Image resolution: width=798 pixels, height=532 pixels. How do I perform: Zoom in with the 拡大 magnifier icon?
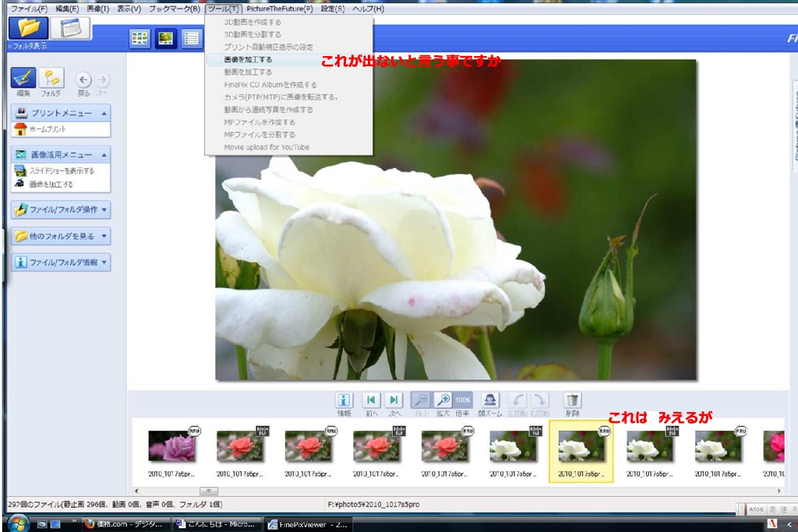point(443,400)
